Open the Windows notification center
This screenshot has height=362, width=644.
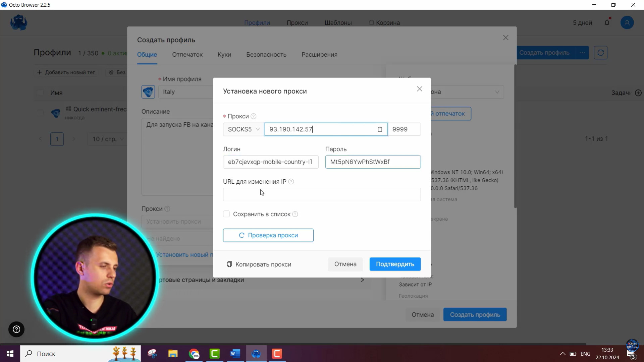coord(631,354)
